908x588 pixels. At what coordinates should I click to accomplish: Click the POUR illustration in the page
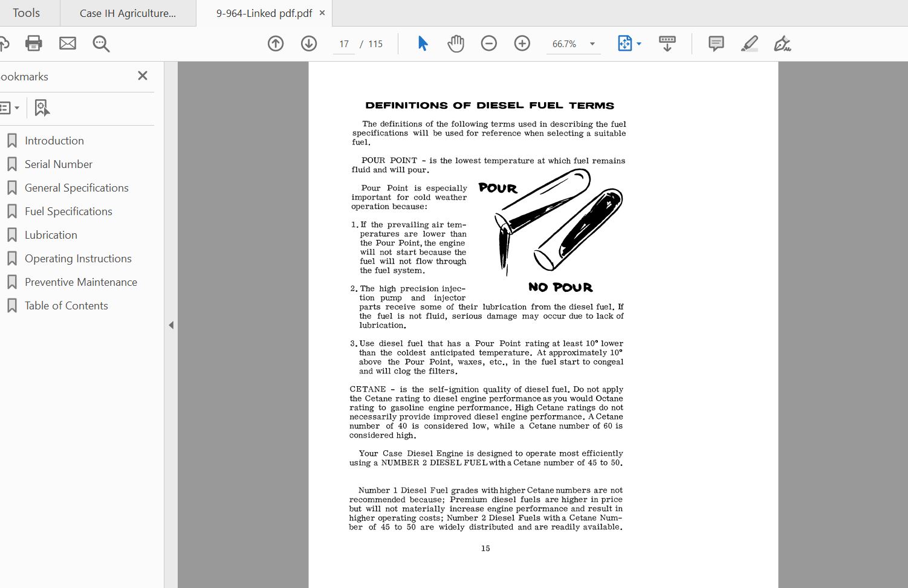[x=550, y=230]
